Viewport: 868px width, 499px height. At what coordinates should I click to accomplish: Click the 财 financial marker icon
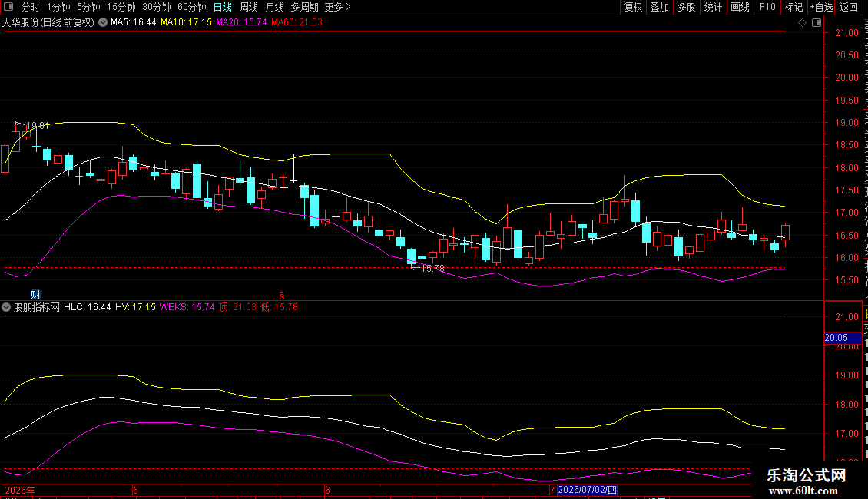[x=35, y=294]
